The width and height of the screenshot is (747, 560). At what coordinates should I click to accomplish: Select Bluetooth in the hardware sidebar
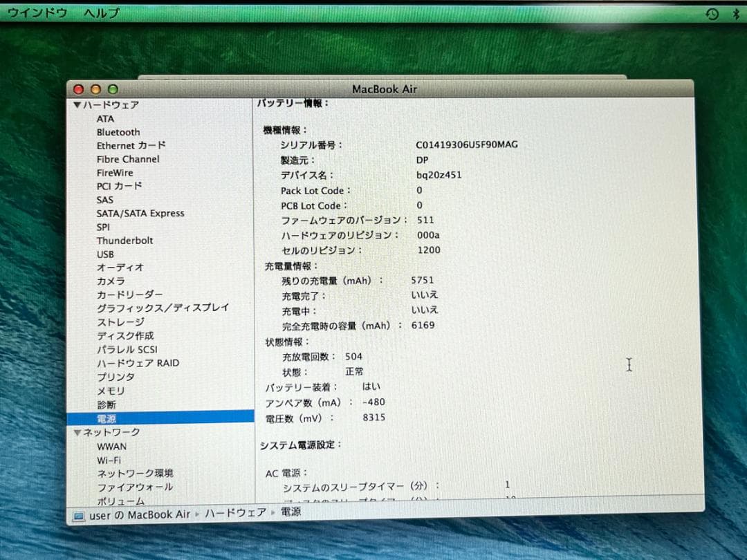click(x=118, y=132)
